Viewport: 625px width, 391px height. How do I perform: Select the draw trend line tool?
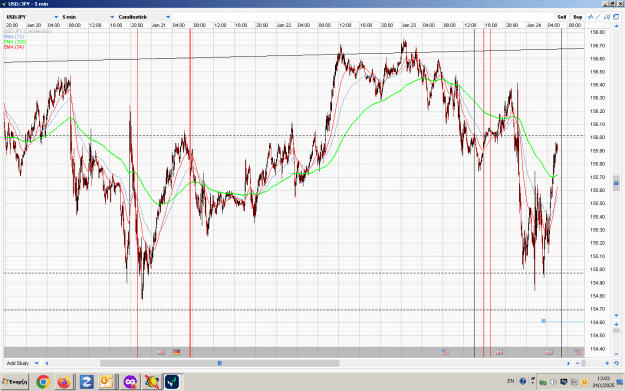(598, 17)
